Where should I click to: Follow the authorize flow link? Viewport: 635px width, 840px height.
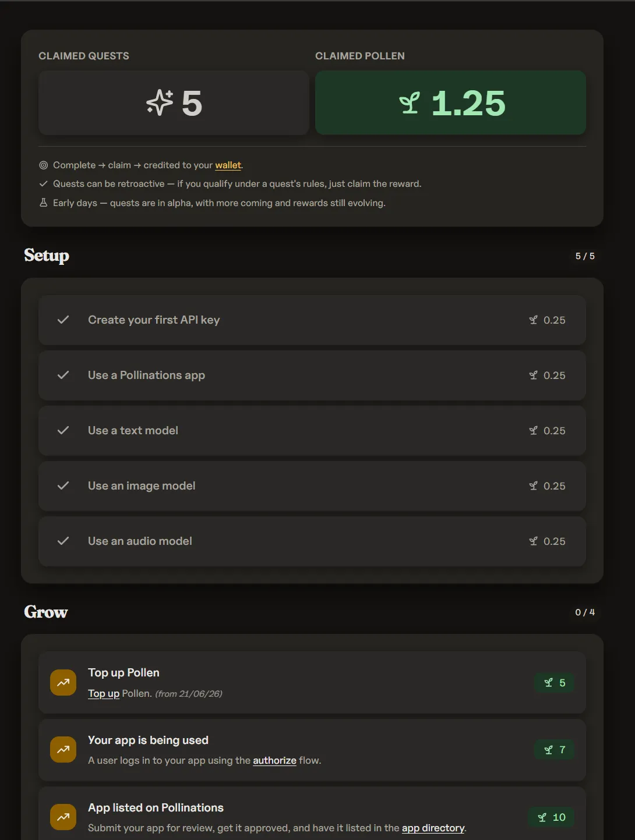274,760
